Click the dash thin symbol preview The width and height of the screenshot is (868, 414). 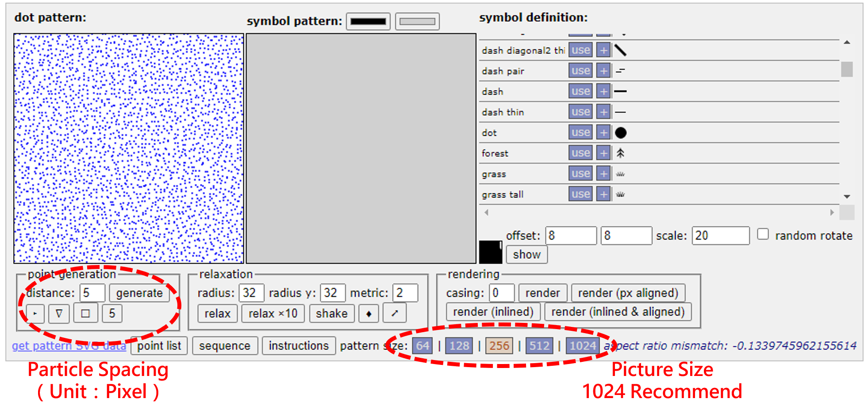point(620,112)
